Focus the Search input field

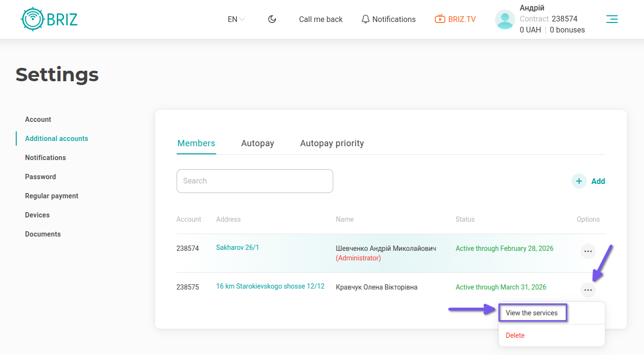point(254,181)
